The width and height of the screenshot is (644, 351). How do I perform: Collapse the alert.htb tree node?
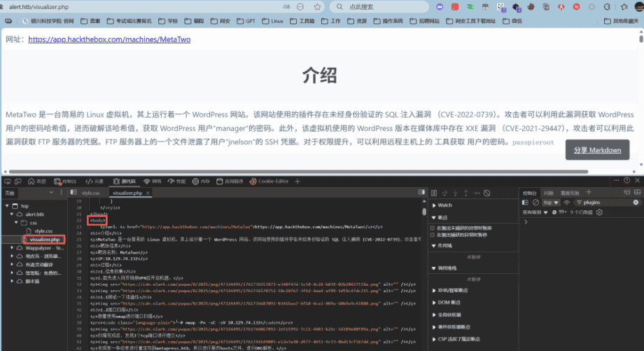(x=12, y=214)
